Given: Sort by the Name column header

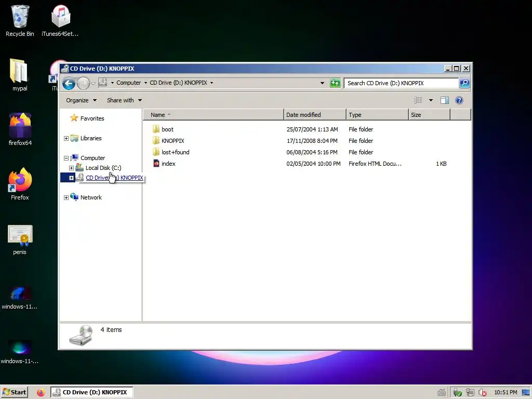Looking at the screenshot, I should (x=214, y=115).
